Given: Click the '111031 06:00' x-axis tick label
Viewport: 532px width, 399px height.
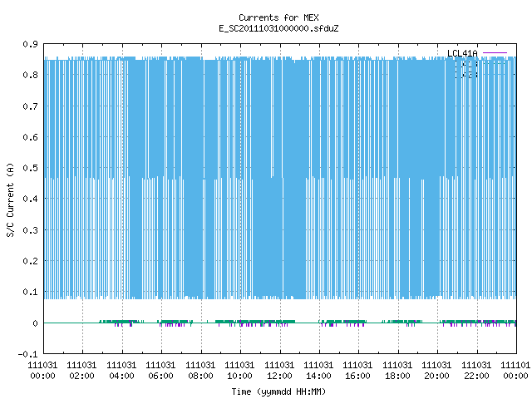Looking at the screenshot, I should 160,371.
